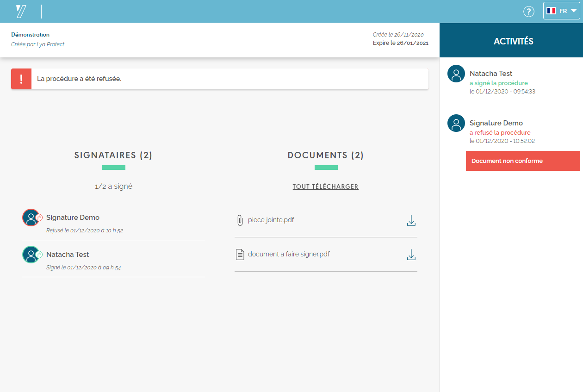Image resolution: width=583 pixels, height=392 pixels.
Task: Click Signature Demo avatar in signataires list
Action: click(31, 218)
